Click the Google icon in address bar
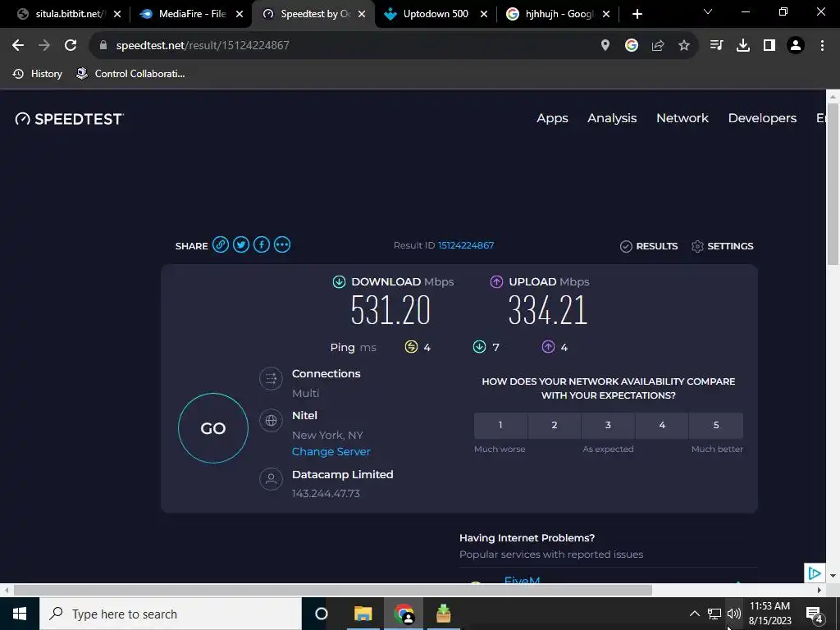 pos(632,46)
